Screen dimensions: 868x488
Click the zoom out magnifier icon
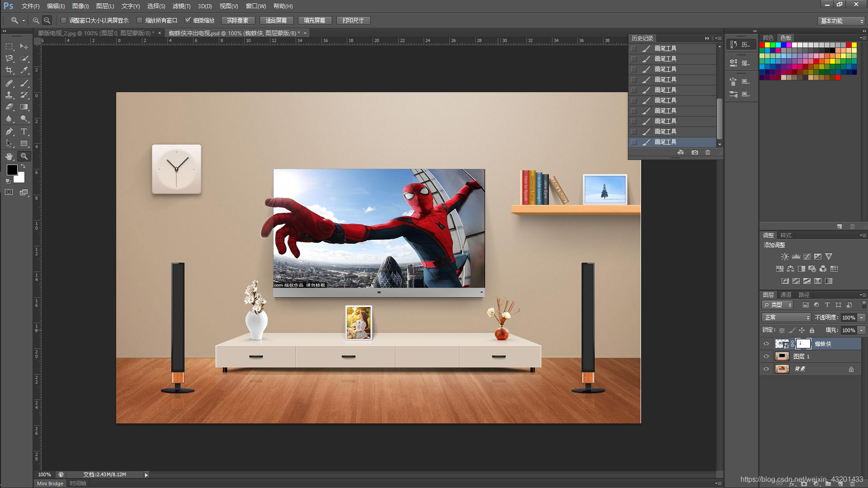click(x=47, y=20)
